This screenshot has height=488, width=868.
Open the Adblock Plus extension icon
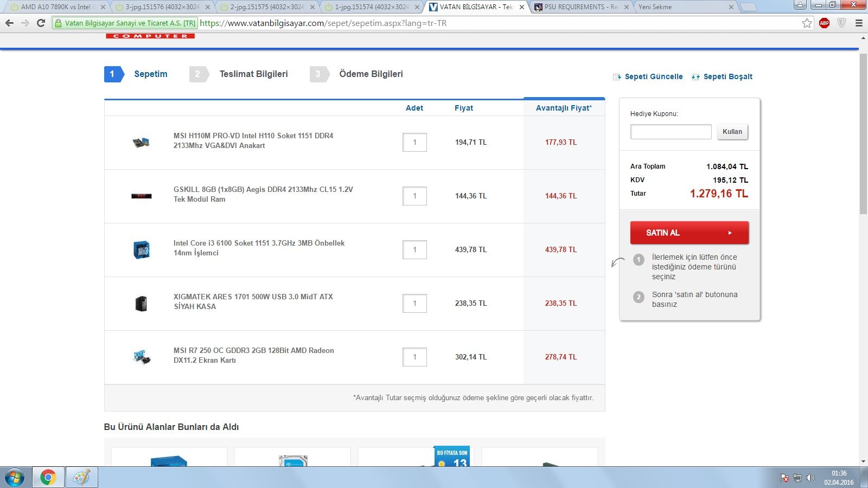(824, 23)
